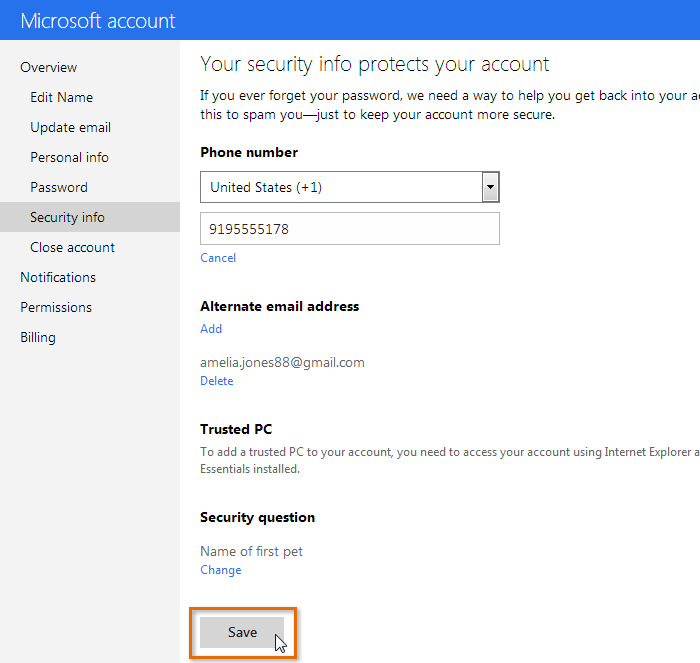This screenshot has height=663, width=700.
Task: Click the Save button
Action: click(242, 632)
